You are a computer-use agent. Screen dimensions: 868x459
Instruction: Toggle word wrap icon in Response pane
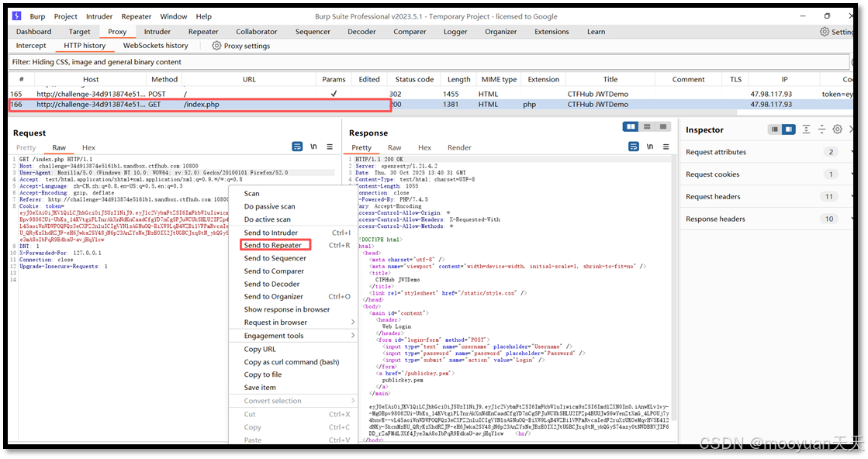tap(633, 147)
